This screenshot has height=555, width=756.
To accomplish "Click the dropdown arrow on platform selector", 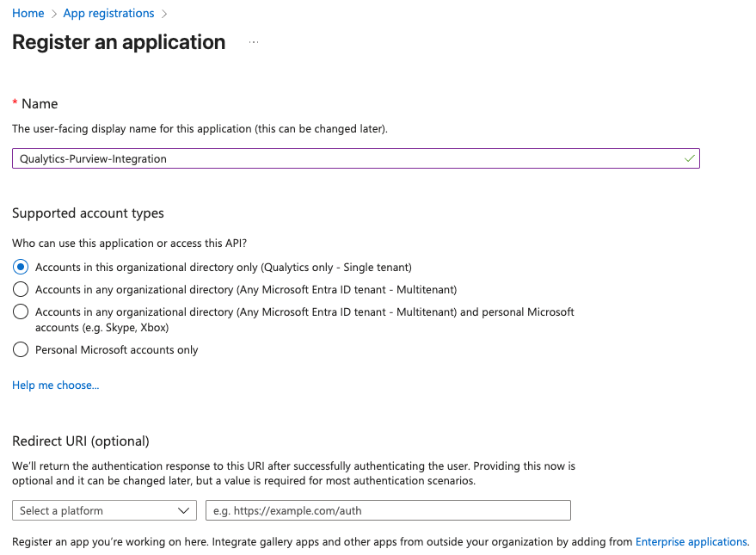I will click(x=184, y=510).
